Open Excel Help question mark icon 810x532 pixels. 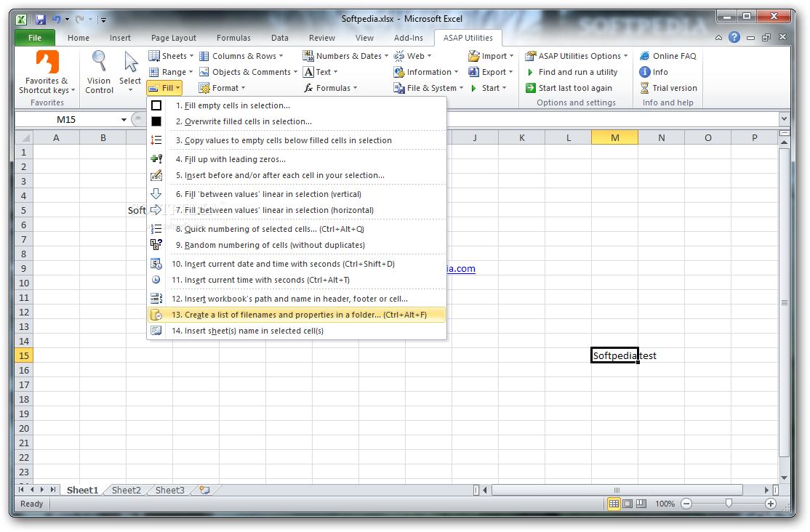734,37
